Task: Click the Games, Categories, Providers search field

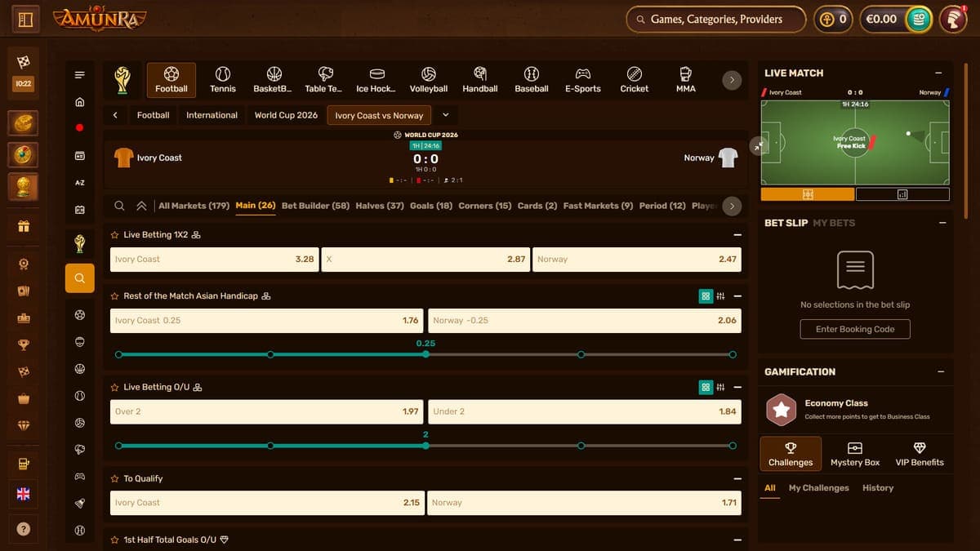Action: 715,19
